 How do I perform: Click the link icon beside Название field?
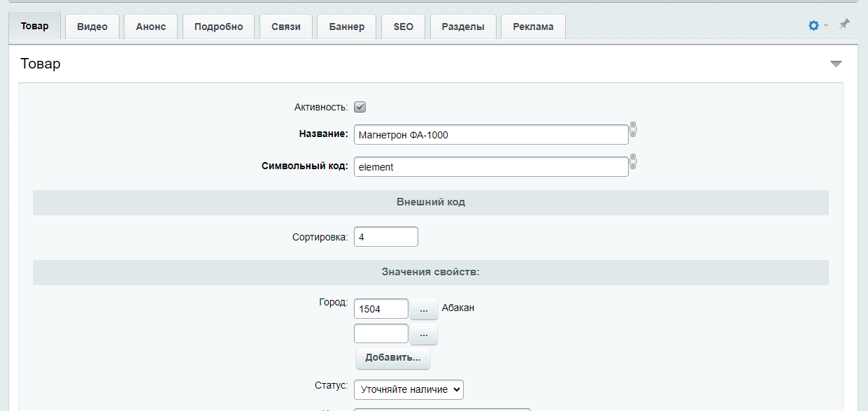(x=633, y=129)
